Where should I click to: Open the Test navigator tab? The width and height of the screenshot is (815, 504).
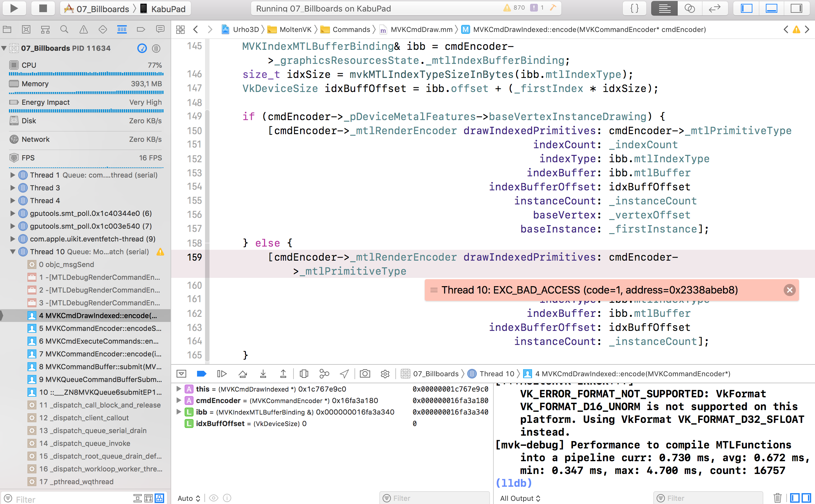pyautogui.click(x=103, y=29)
